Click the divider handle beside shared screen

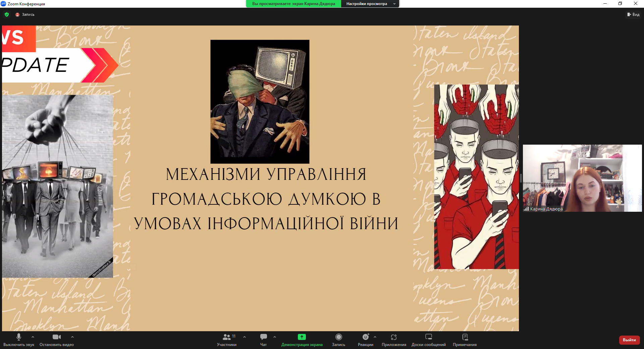tap(521, 178)
